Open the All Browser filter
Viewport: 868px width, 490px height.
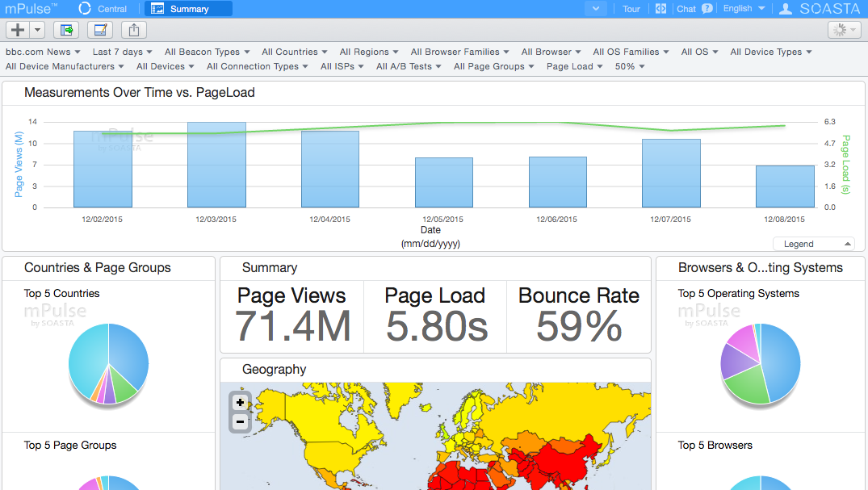click(x=551, y=52)
